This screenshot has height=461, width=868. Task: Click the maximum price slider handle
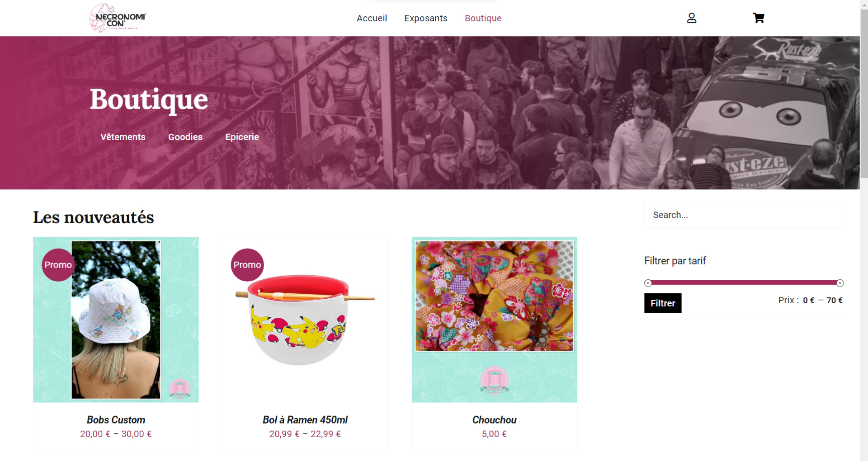click(840, 283)
